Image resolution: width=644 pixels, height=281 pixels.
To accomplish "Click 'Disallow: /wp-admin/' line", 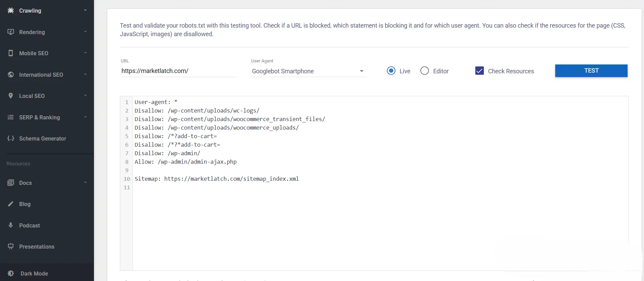I will [x=167, y=153].
